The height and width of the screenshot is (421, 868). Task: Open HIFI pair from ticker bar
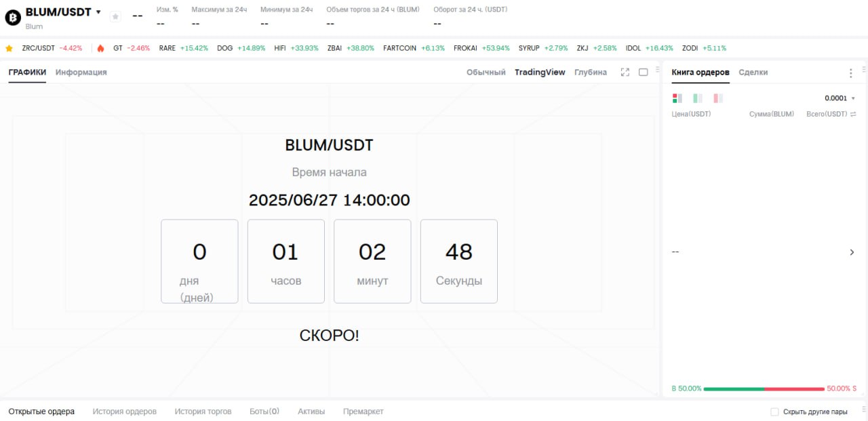pos(296,48)
